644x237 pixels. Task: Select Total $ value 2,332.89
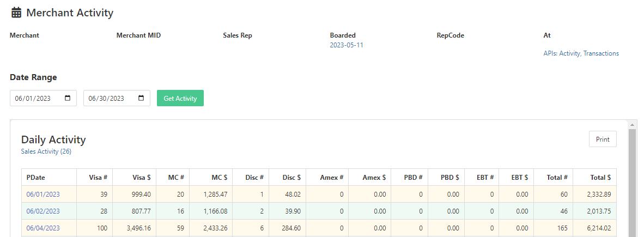click(x=599, y=195)
